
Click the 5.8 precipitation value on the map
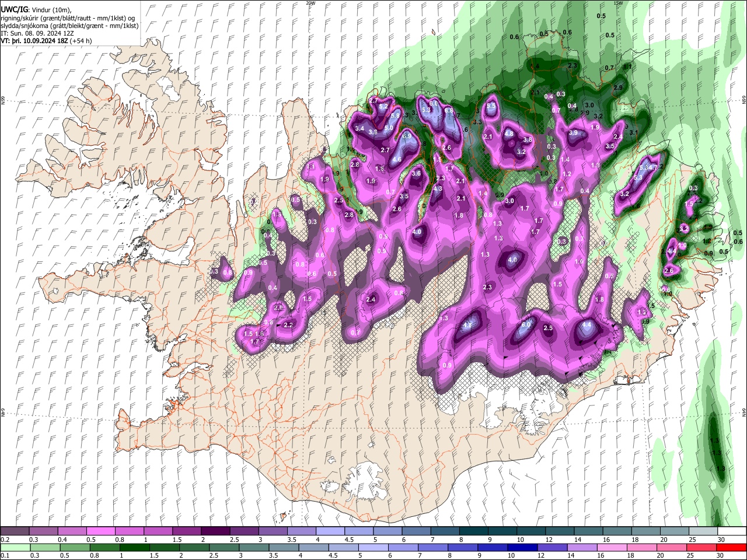click(x=395, y=116)
